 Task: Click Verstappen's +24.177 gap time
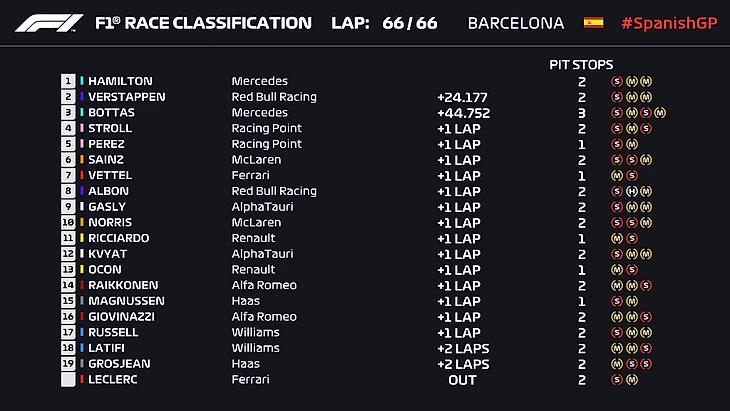point(461,97)
